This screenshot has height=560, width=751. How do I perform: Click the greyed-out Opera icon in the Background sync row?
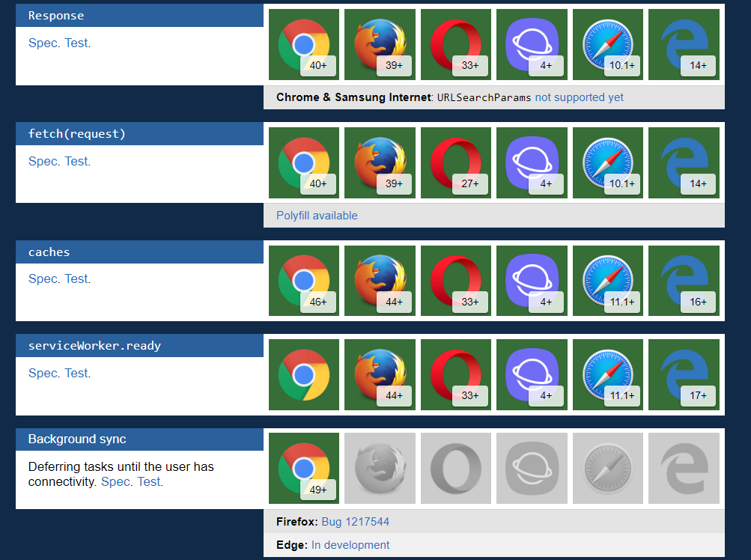456,469
